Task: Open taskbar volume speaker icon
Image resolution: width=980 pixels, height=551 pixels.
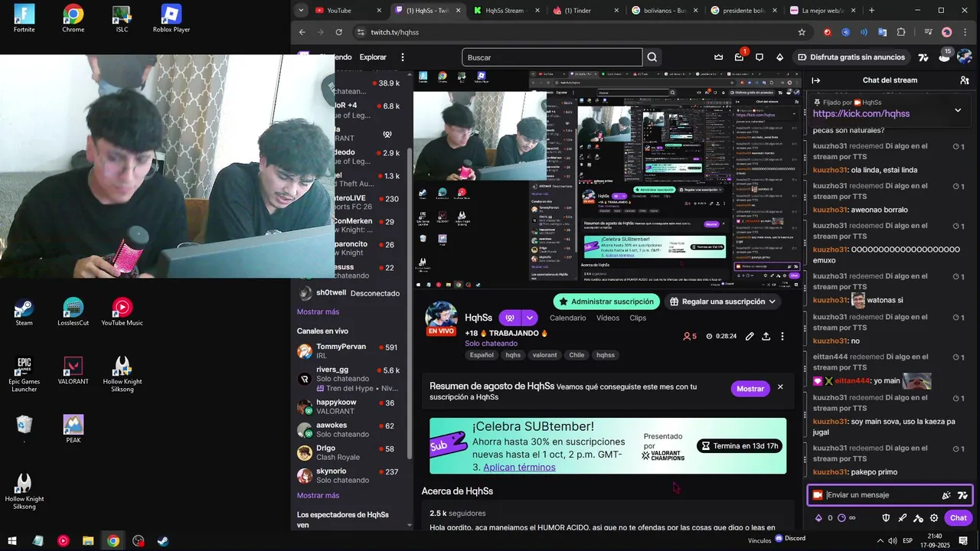Action: (x=893, y=541)
